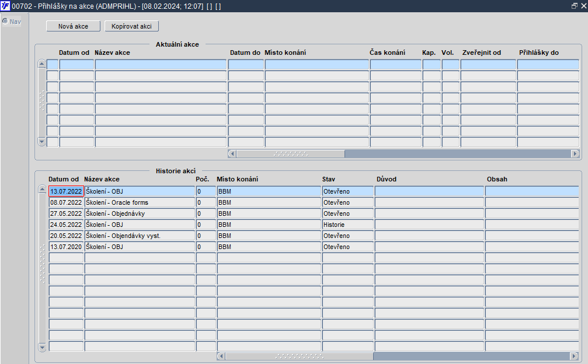Click first row Místo konání in Aktuální akce
The width and height of the screenshot is (588, 364).
(x=317, y=64)
